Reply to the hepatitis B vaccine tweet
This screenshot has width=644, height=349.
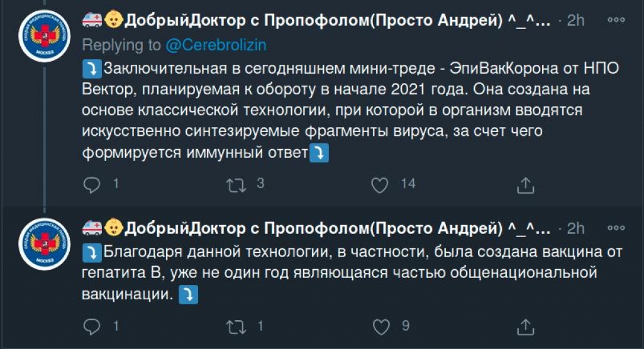[x=92, y=326]
